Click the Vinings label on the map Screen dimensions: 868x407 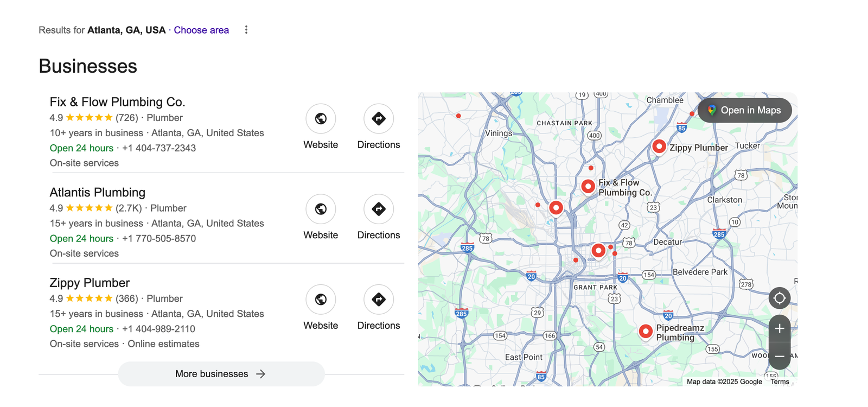coord(499,133)
